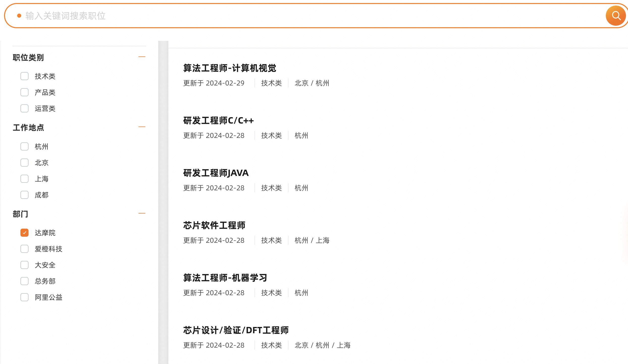Check the 技术类 category checkbox
Screen dimensions: 628x364
24,76
